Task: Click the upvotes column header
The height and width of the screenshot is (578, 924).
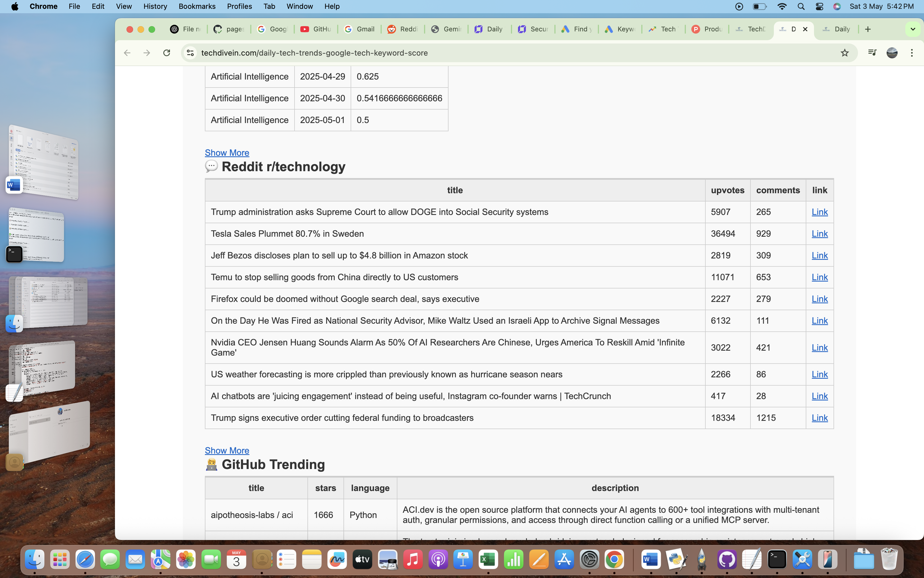Action: [727, 190]
